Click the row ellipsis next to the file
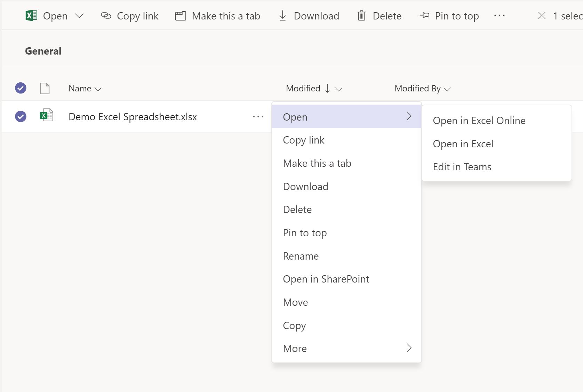Viewport: 583px width, 392px height. click(x=258, y=117)
